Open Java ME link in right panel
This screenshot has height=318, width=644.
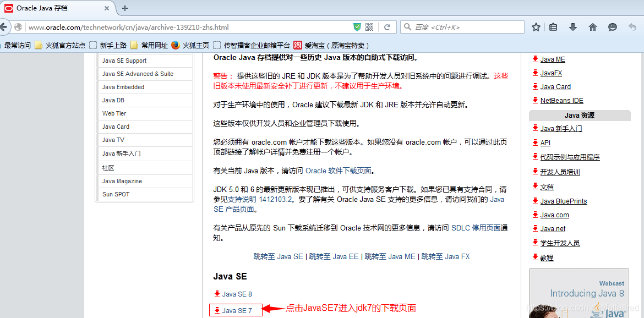click(553, 59)
